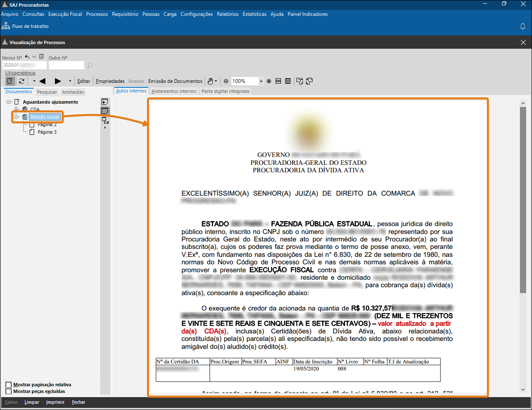Open the Execução Fiscal menu
The width and height of the screenshot is (532, 410).
[65, 14]
